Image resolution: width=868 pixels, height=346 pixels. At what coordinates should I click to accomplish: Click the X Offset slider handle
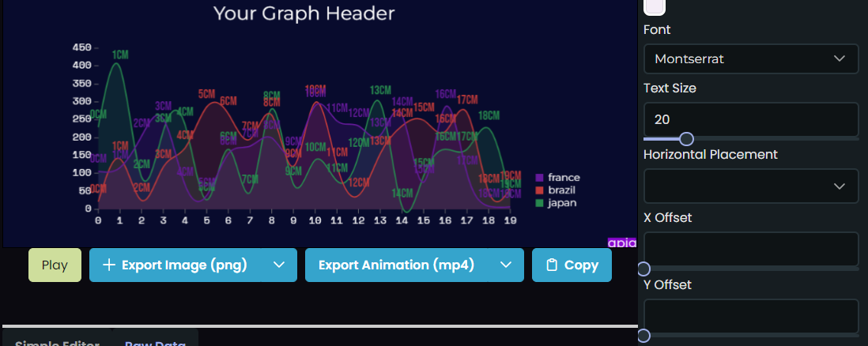click(x=643, y=269)
